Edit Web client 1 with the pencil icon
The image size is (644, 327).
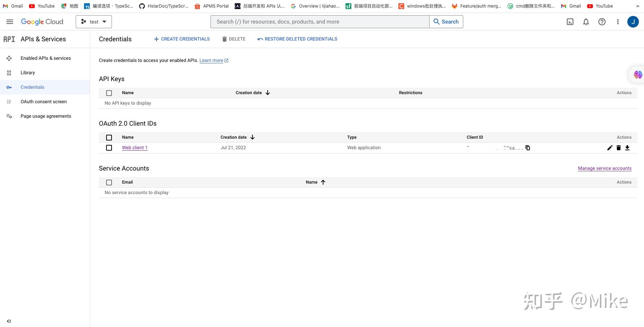pos(610,148)
